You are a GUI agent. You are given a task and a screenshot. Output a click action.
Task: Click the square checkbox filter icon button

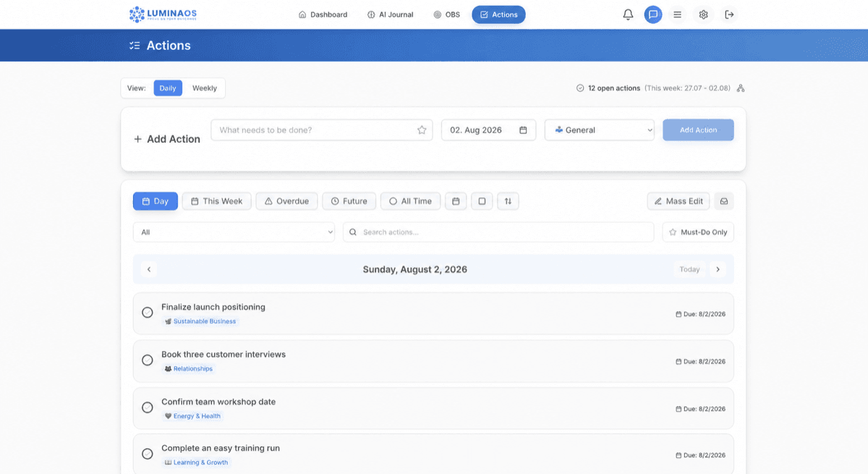click(x=482, y=201)
